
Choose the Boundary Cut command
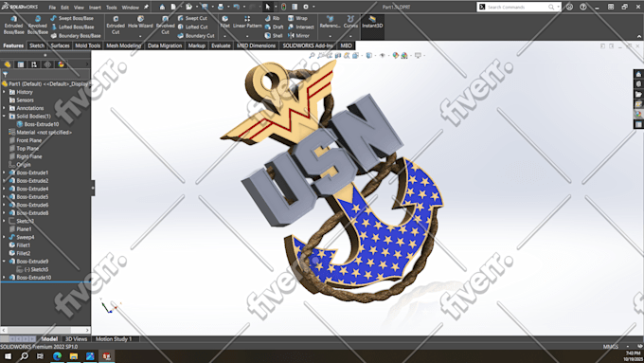196,36
